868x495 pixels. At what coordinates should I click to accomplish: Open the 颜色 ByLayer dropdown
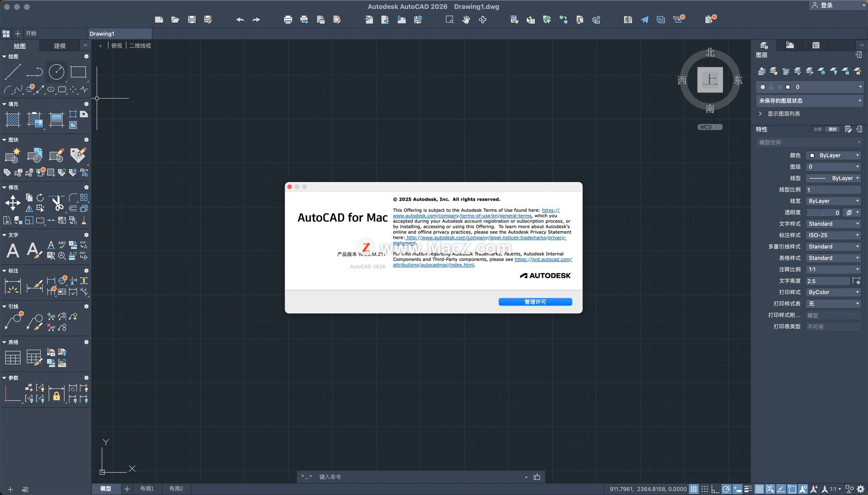(834, 155)
